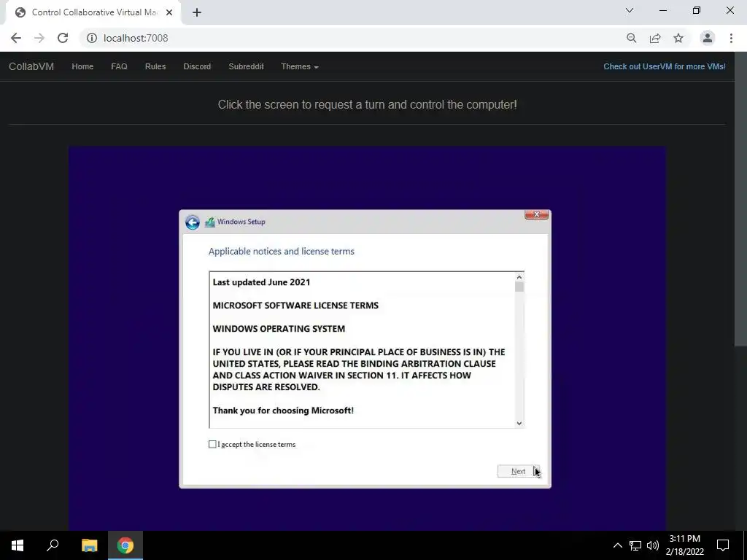The height and width of the screenshot is (560, 747).
Task: Open the Windows Start menu
Action: tap(18, 545)
